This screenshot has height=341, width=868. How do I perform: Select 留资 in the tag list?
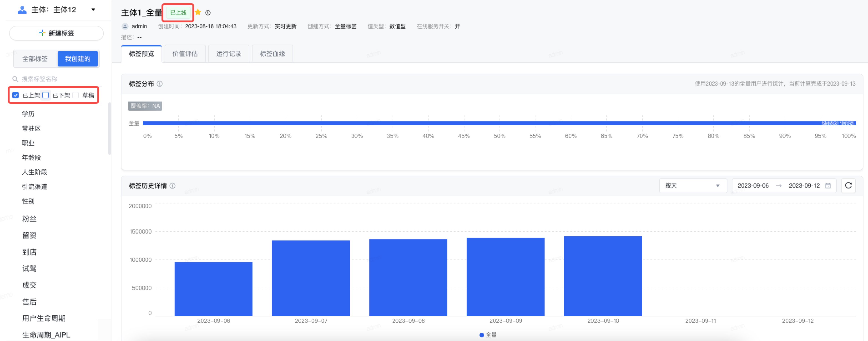tap(29, 235)
